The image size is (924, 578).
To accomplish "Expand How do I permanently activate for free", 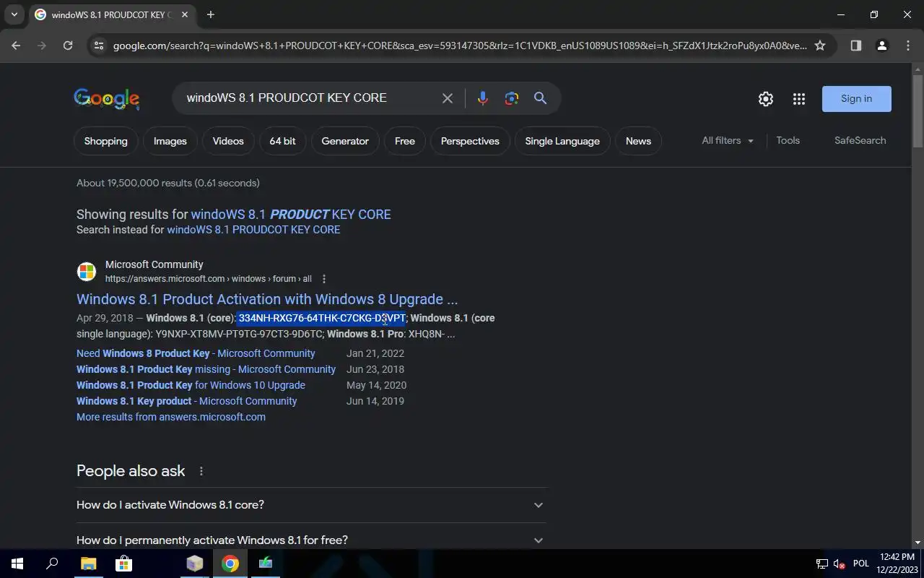I will (x=312, y=540).
